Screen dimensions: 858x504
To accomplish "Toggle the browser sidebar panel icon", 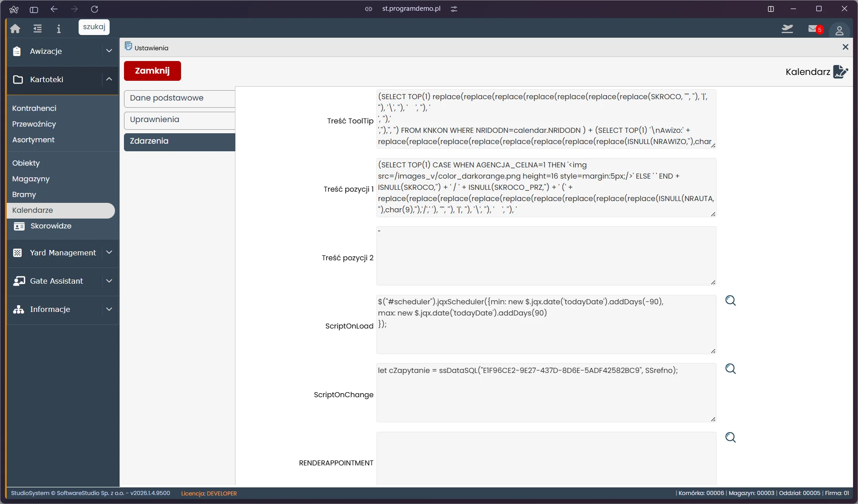I will point(34,9).
